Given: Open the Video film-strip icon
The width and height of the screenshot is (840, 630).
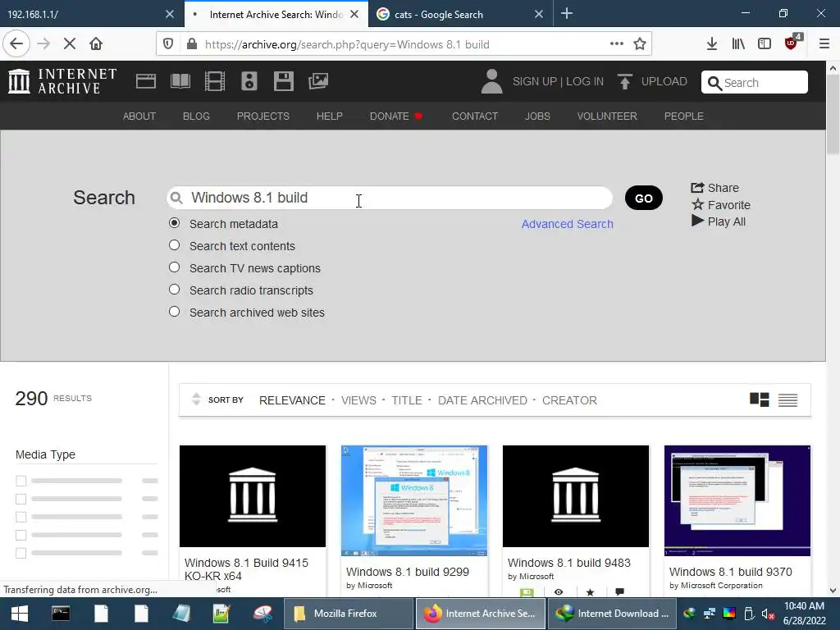Looking at the screenshot, I should (x=215, y=81).
